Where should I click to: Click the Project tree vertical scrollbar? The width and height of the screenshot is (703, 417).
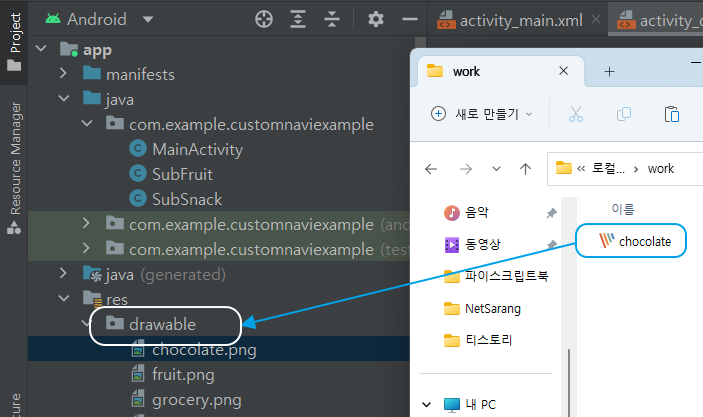[420, 43]
